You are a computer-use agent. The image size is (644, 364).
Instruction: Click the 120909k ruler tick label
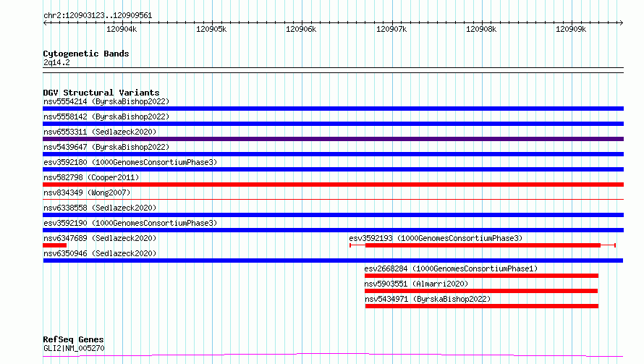click(x=571, y=29)
